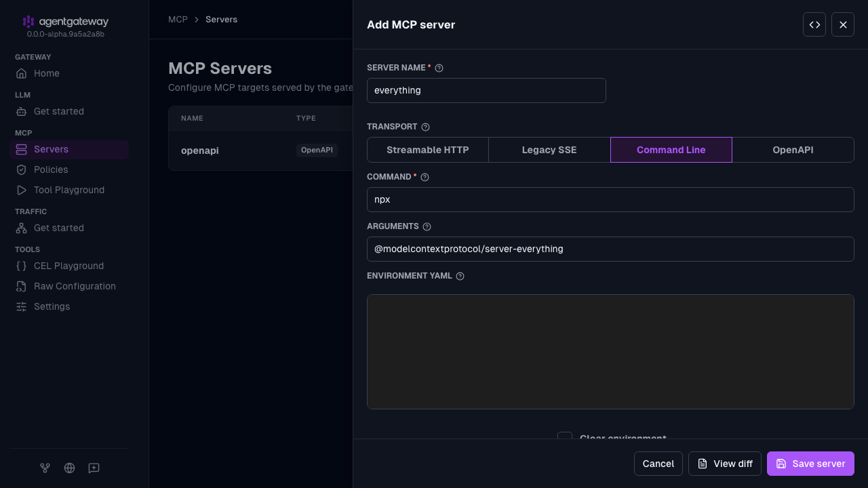Show help for Command field
The height and width of the screenshot is (488, 868).
click(x=425, y=177)
